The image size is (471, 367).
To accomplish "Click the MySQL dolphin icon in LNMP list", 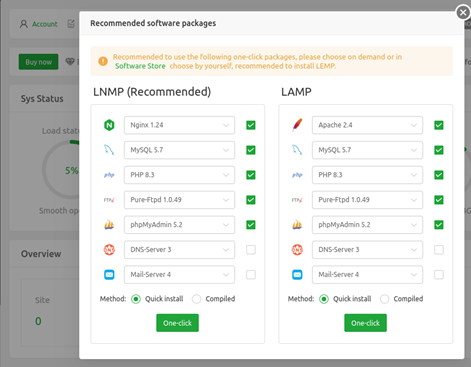I will (109, 150).
